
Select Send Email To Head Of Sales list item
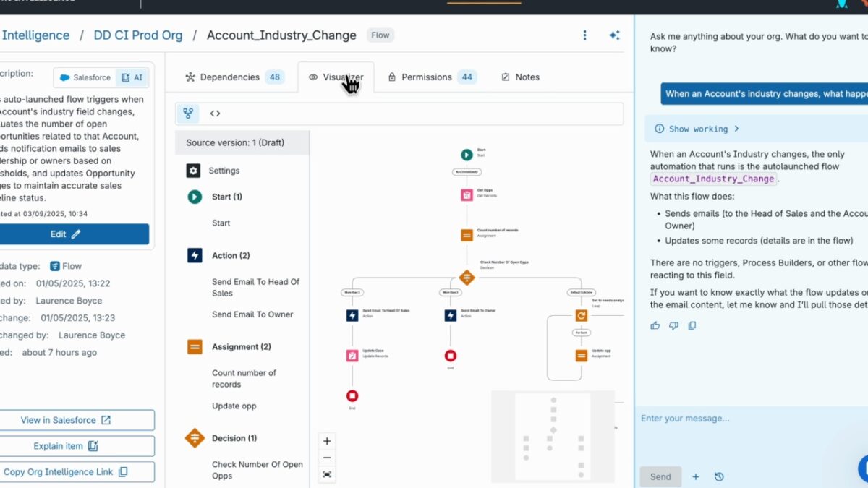(x=255, y=288)
